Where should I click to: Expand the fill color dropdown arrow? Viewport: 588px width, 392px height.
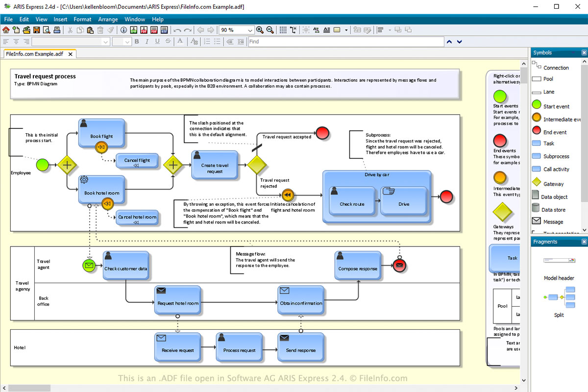(x=346, y=30)
